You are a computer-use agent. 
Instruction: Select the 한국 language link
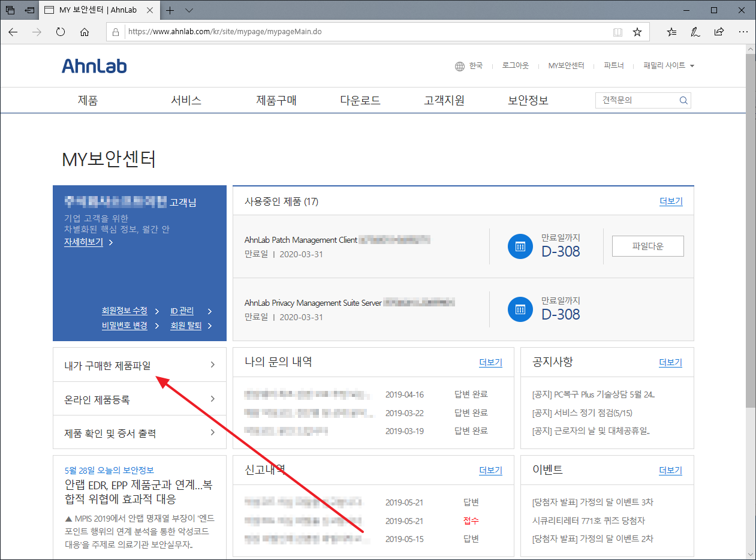(476, 65)
